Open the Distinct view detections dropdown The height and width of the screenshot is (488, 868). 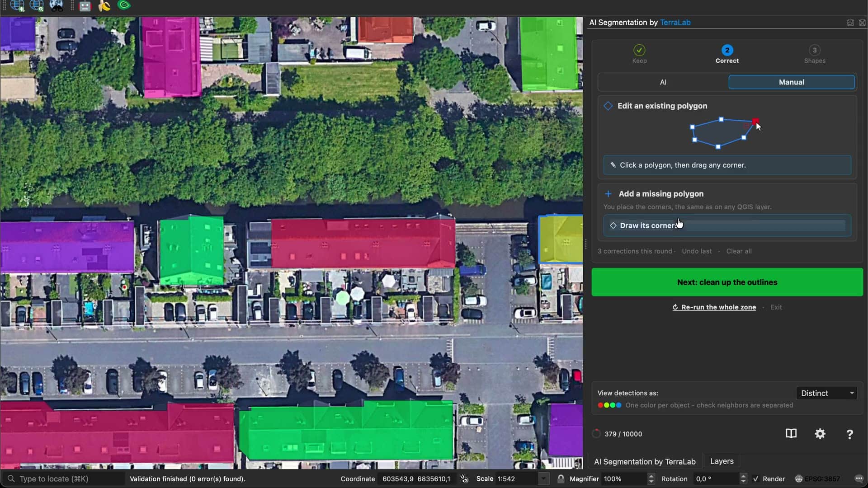pos(826,393)
